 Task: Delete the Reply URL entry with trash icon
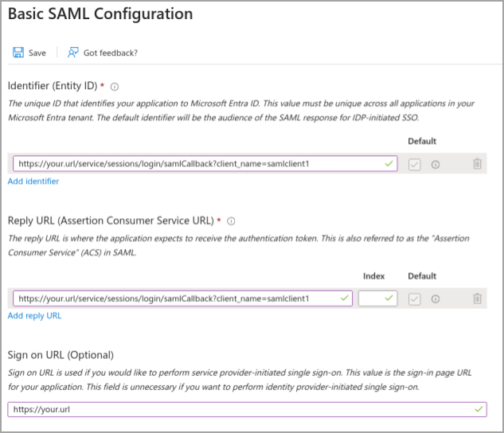click(477, 298)
